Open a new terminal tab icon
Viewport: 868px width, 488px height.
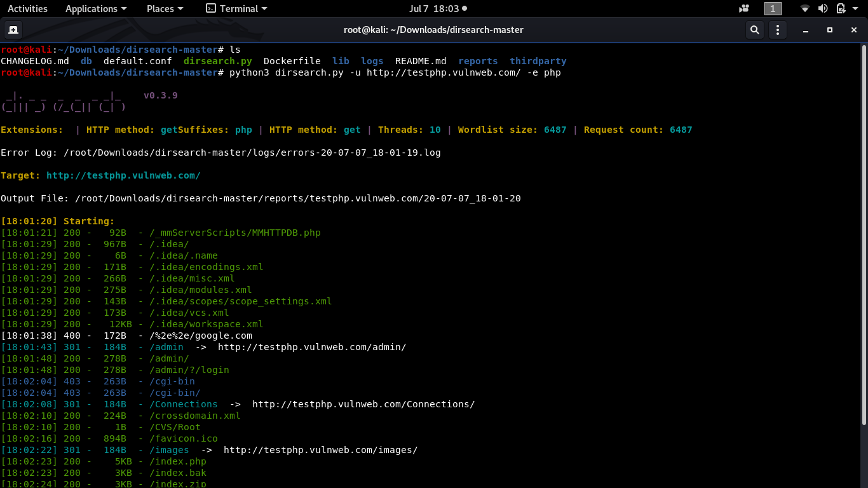pos(13,30)
